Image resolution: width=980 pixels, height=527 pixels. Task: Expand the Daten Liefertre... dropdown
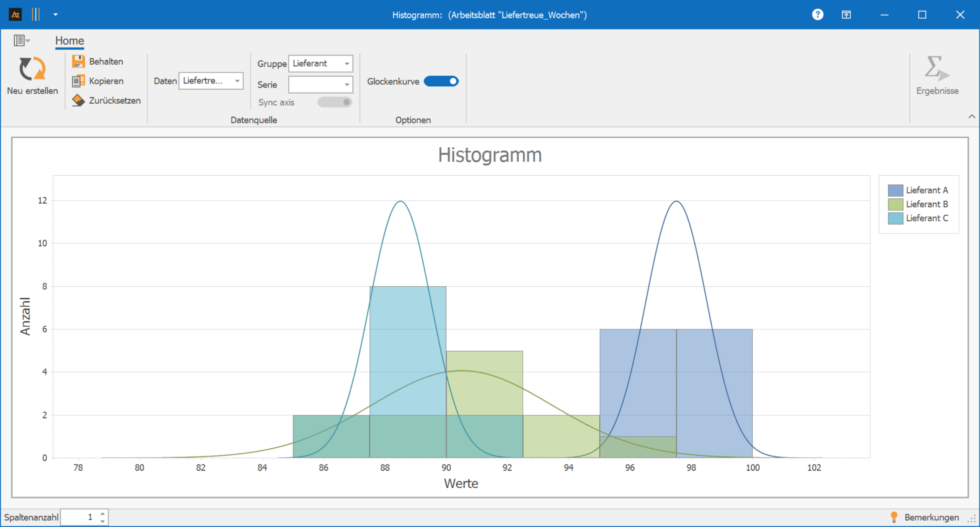click(237, 81)
